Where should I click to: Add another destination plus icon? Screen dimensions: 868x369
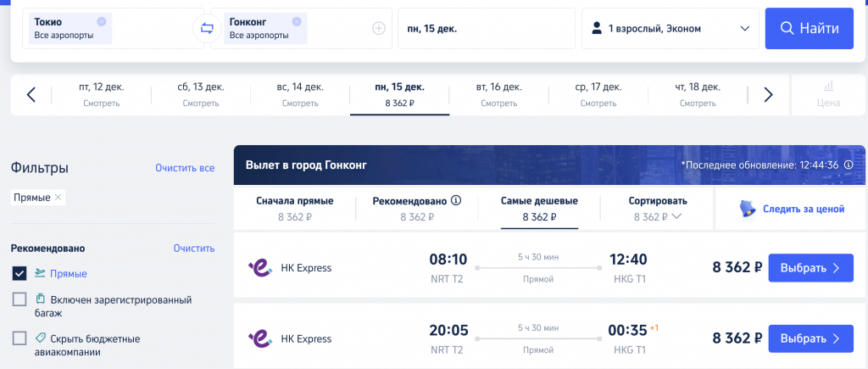[x=379, y=28]
